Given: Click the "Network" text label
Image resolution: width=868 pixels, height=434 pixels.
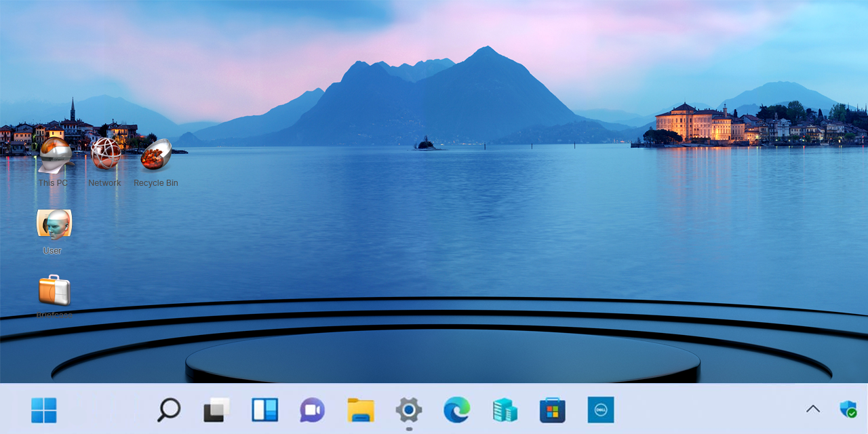Looking at the screenshot, I should 104,183.
